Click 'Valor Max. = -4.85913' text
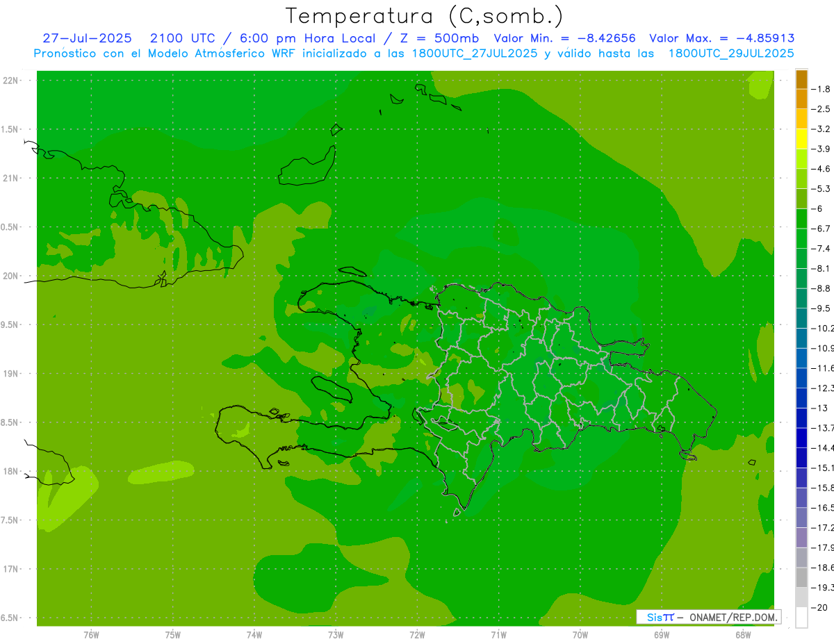 (722, 39)
